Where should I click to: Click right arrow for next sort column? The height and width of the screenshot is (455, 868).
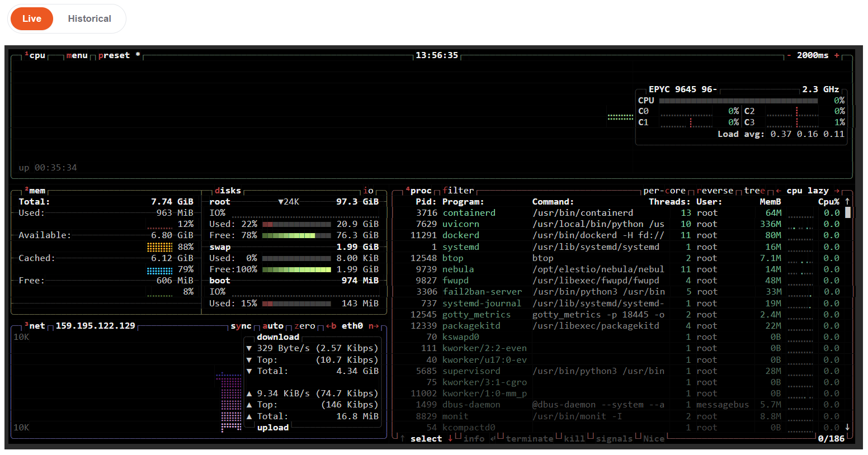click(x=837, y=191)
